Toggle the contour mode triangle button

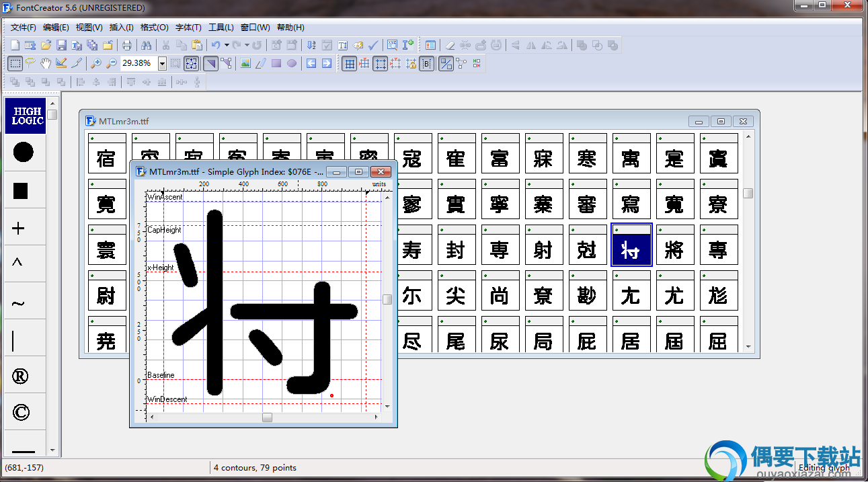click(210, 63)
